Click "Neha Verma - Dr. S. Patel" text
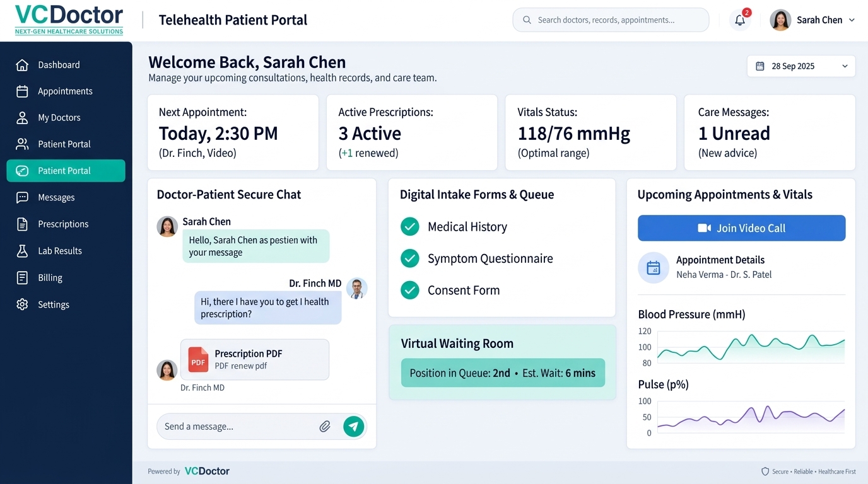 tap(724, 275)
